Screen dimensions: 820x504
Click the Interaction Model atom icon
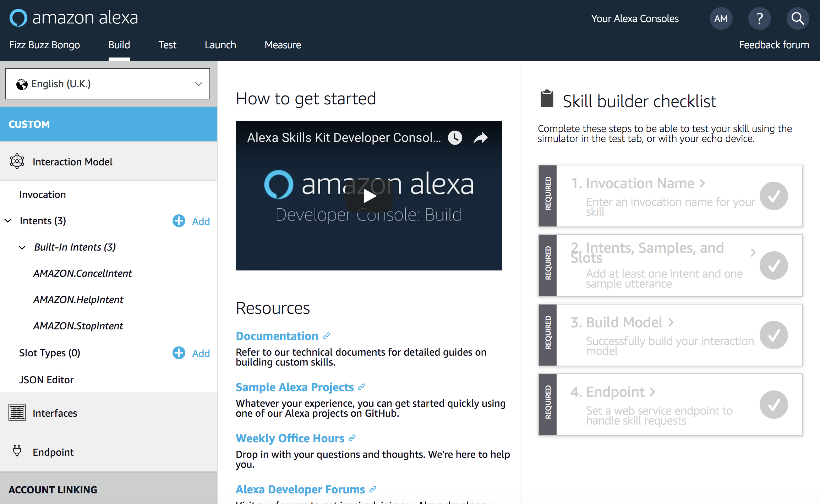click(x=17, y=161)
